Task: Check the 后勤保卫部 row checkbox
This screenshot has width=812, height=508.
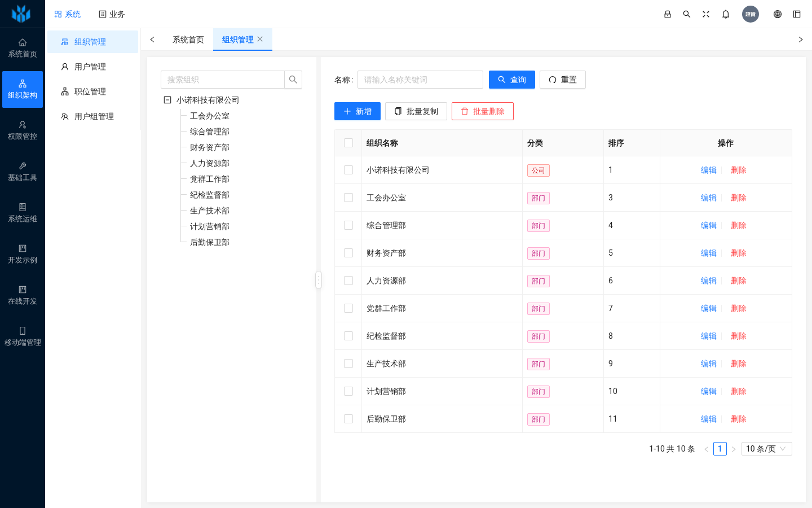Action: pyautogui.click(x=348, y=419)
